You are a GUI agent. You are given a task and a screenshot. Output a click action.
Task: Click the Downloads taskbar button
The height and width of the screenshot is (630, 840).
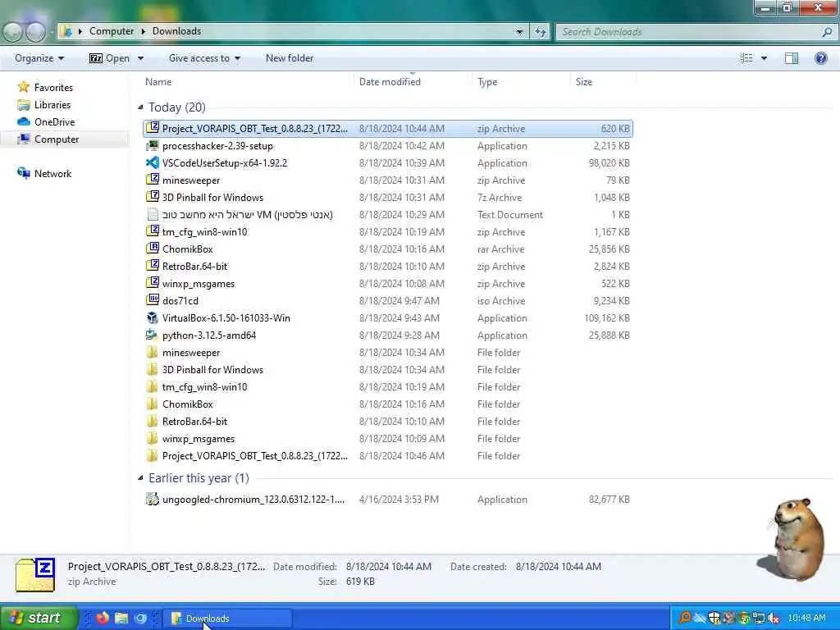pyautogui.click(x=227, y=619)
